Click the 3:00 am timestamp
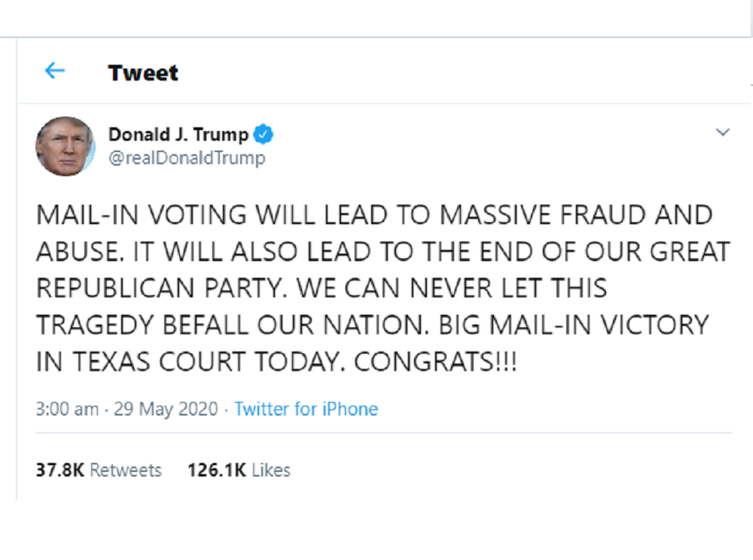Image resolution: width=753 pixels, height=560 pixels. point(67,409)
